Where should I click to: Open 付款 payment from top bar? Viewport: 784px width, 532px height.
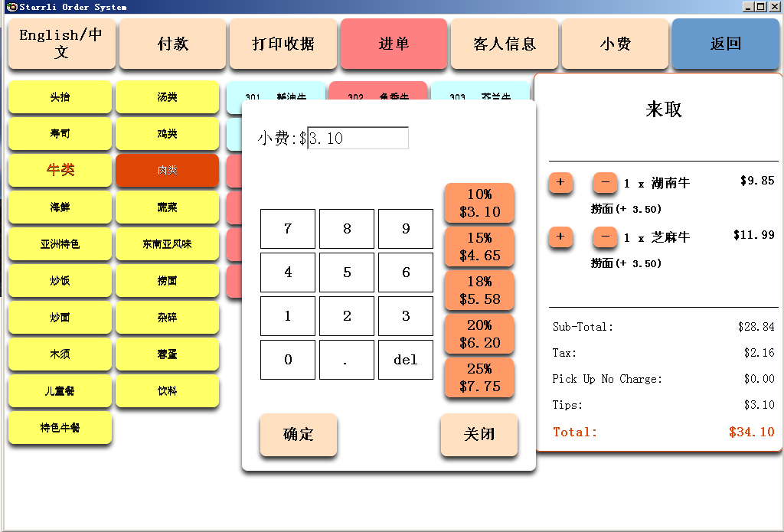tap(172, 44)
